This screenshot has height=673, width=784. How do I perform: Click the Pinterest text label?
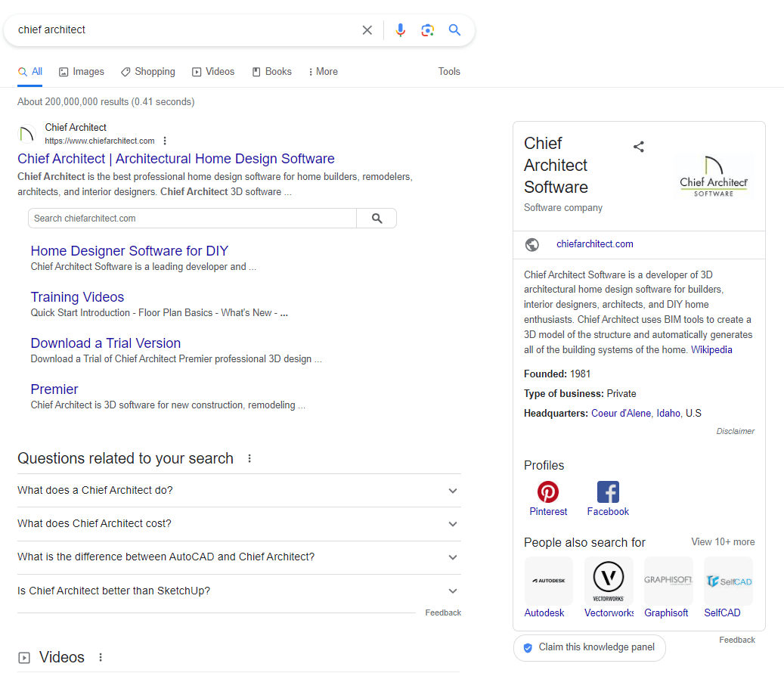[548, 511]
